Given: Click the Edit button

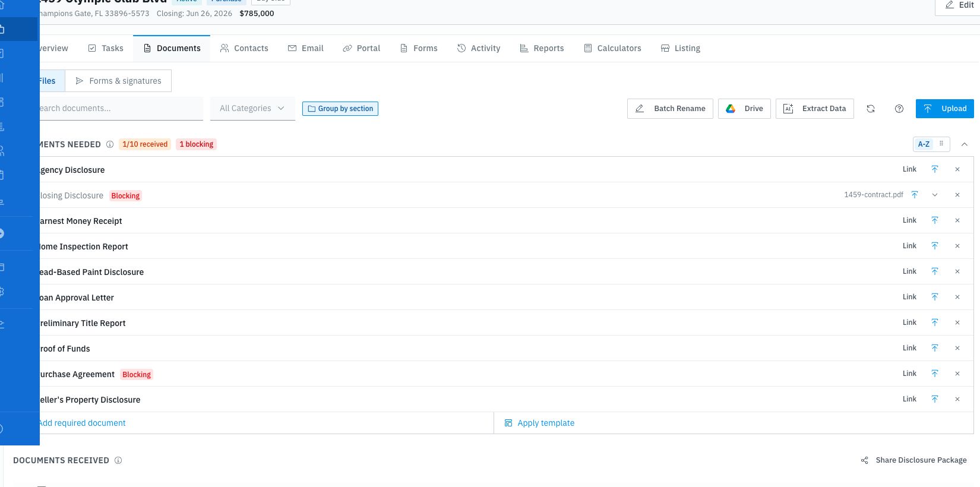Looking at the screenshot, I should [959, 5].
